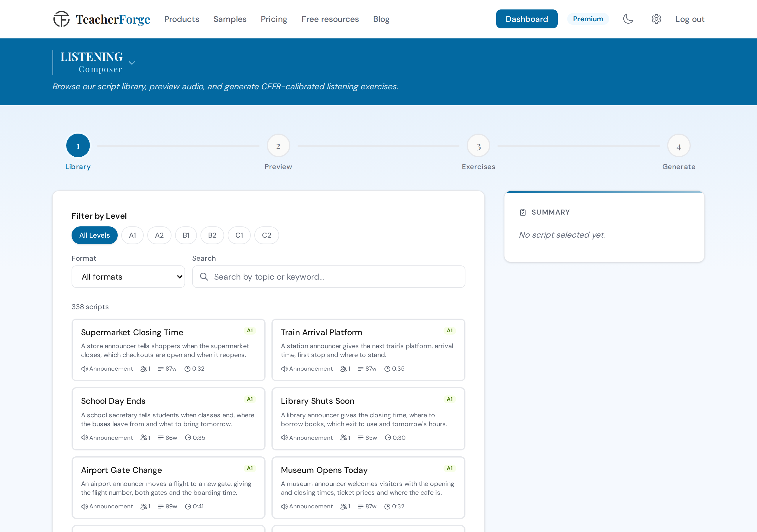Open the Products menu
The width and height of the screenshot is (757, 532).
pyautogui.click(x=182, y=19)
